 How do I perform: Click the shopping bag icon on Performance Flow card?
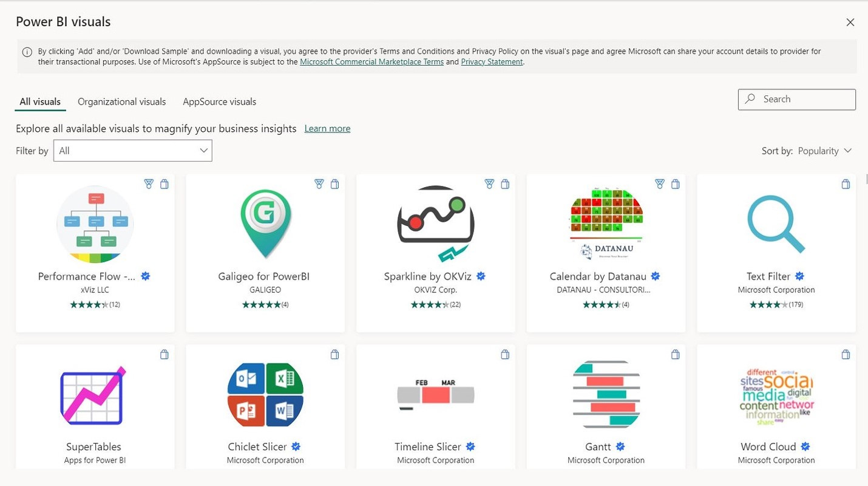164,184
